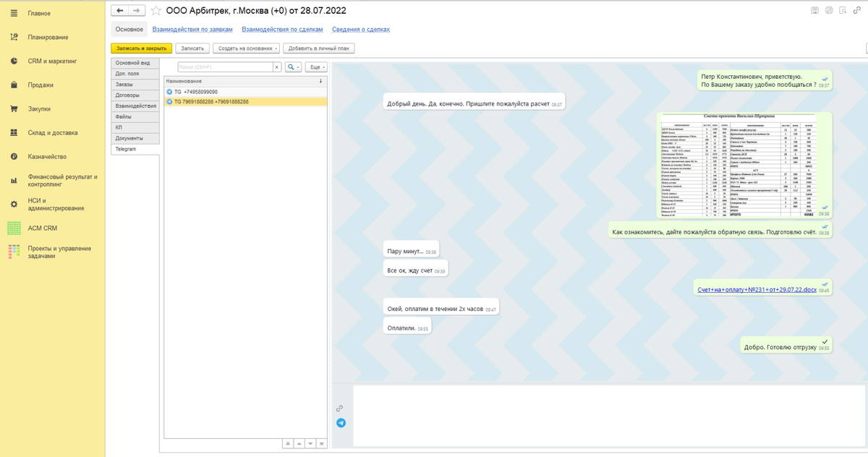Click the message Оплатили.
The image size is (868, 457).
408,328
